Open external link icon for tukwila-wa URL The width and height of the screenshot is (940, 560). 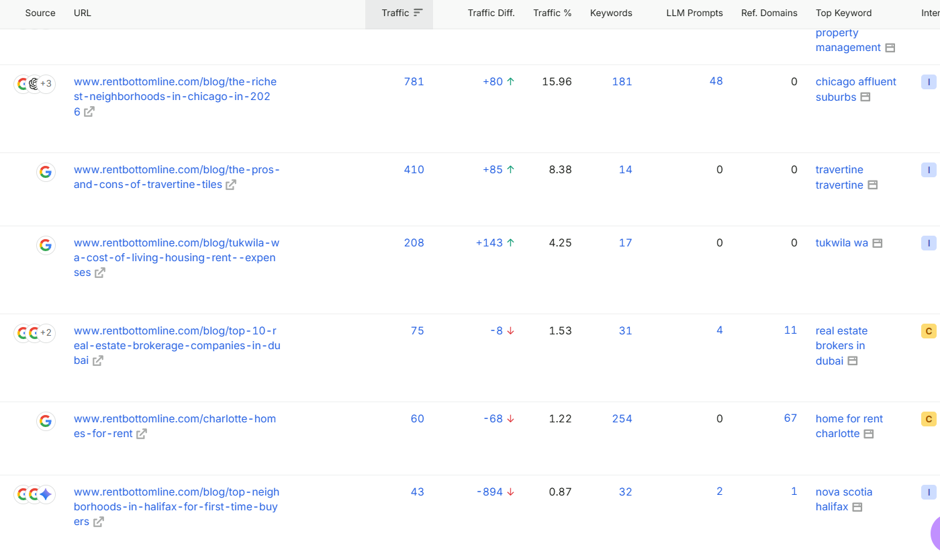coord(100,273)
